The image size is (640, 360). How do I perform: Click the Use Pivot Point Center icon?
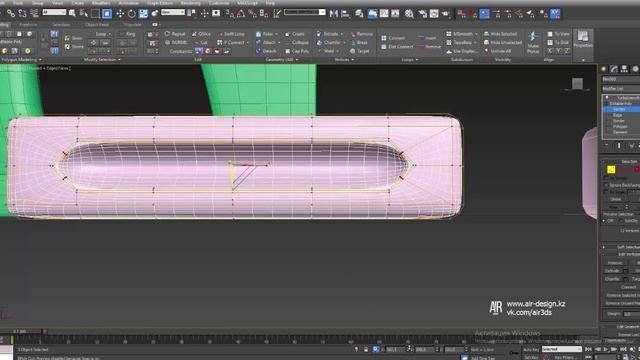click(191, 13)
